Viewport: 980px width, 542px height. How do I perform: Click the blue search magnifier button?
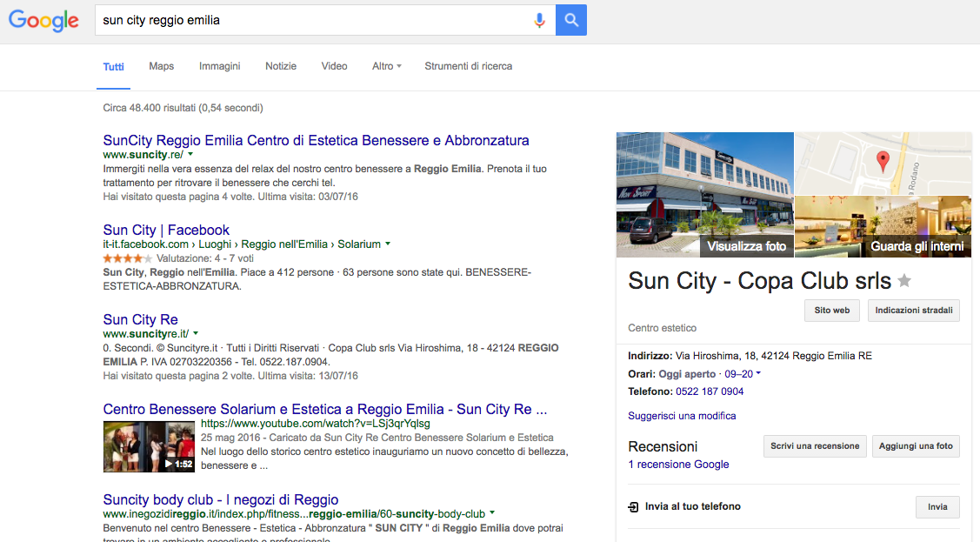pyautogui.click(x=571, y=20)
